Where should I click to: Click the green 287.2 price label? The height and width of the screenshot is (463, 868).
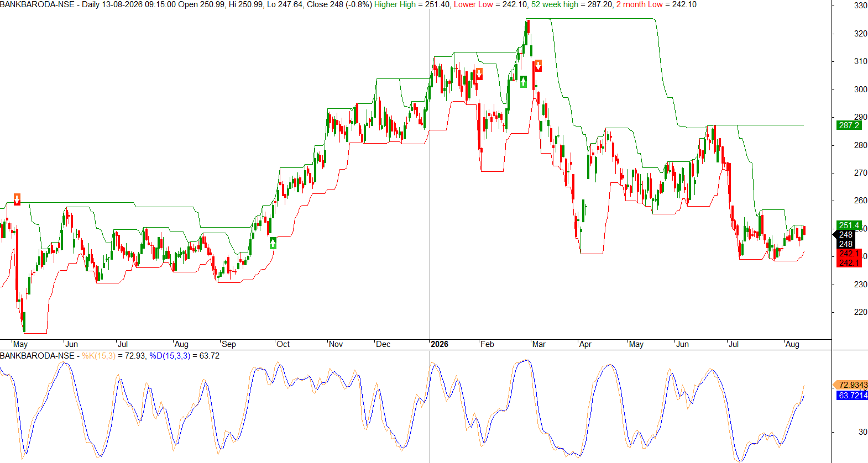849,125
